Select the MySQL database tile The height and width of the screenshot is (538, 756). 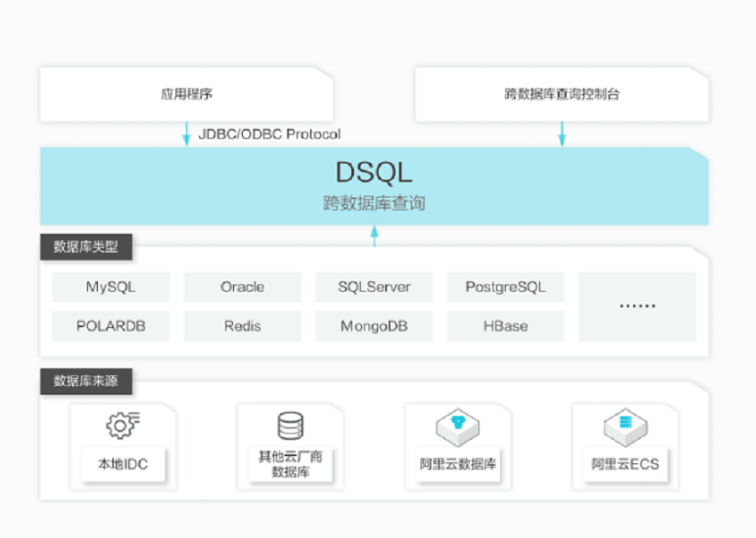(110, 287)
